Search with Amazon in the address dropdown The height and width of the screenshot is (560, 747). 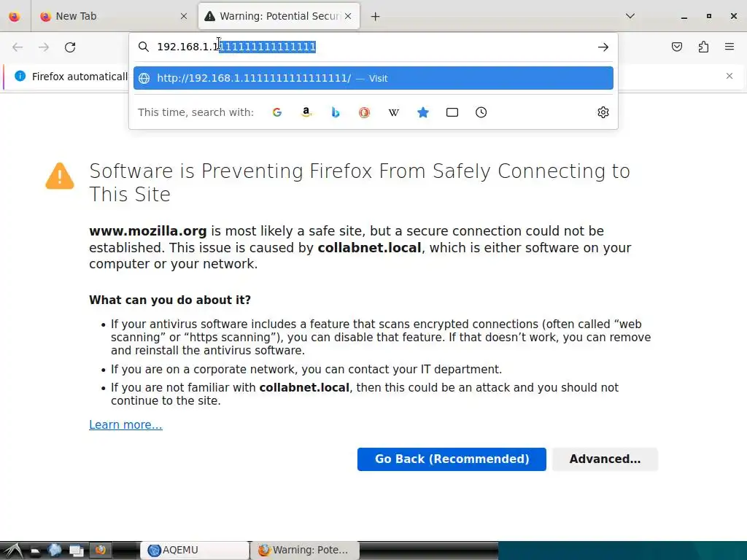click(x=306, y=112)
